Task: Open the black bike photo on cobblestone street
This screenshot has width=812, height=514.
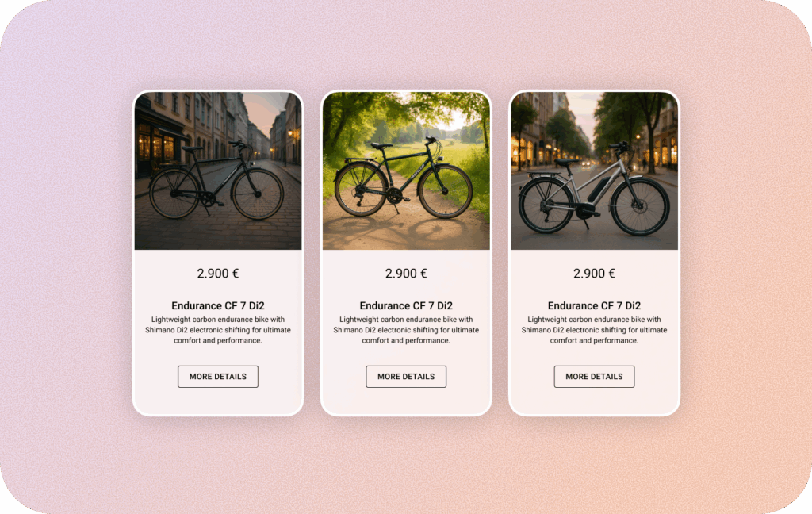Action: 218,171
